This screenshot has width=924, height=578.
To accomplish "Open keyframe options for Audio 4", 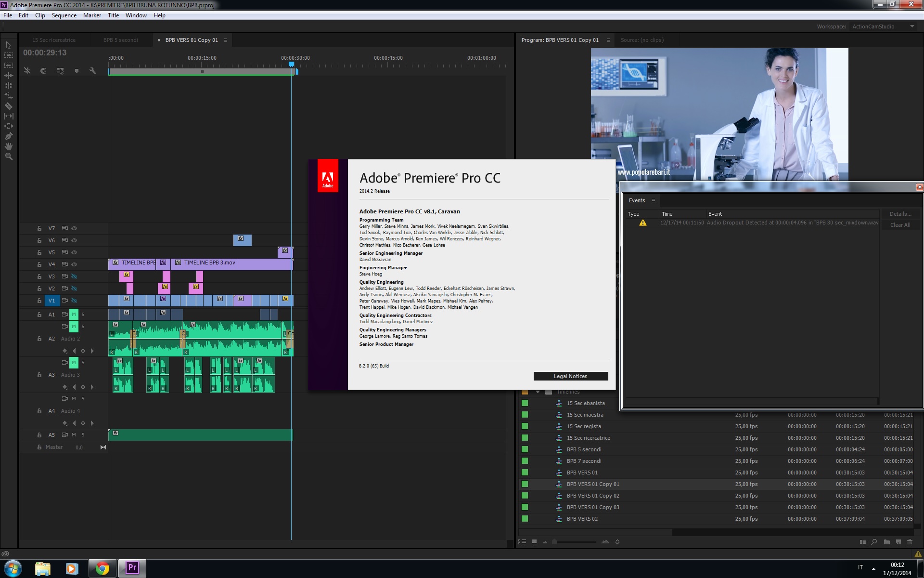I will 64,423.
